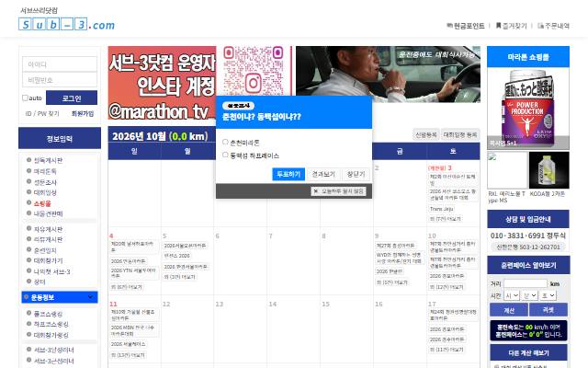
Task: Click the 훈련페이스 알아보기 header
Action: [x=528, y=265]
